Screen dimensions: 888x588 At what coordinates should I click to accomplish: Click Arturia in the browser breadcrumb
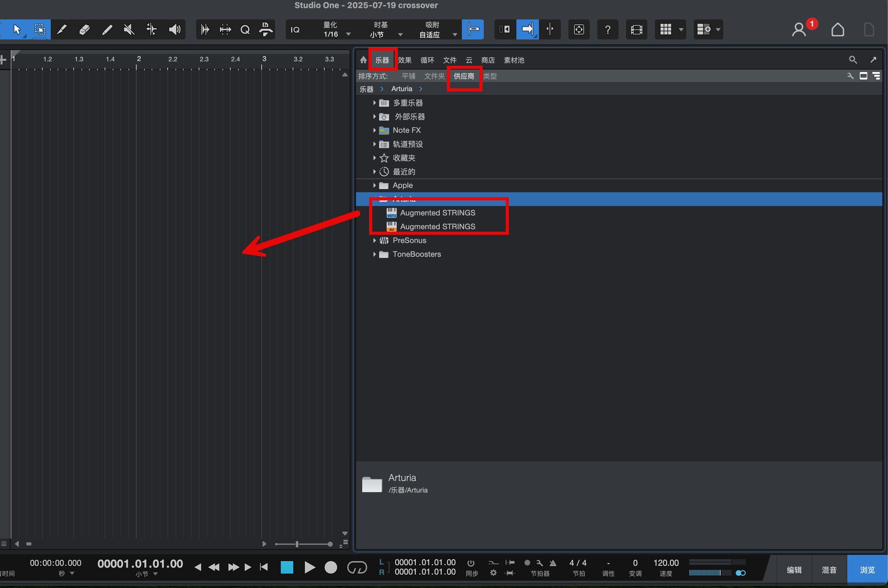401,89
